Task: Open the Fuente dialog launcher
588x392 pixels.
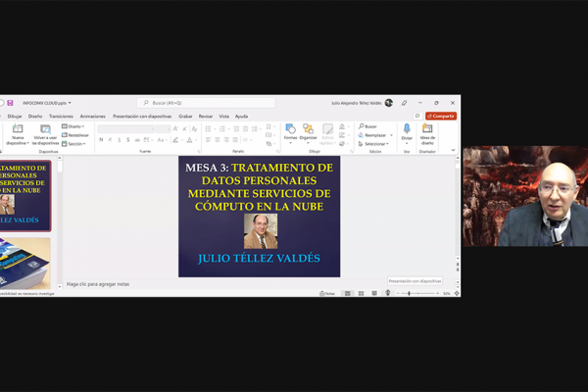Action: click(x=199, y=151)
